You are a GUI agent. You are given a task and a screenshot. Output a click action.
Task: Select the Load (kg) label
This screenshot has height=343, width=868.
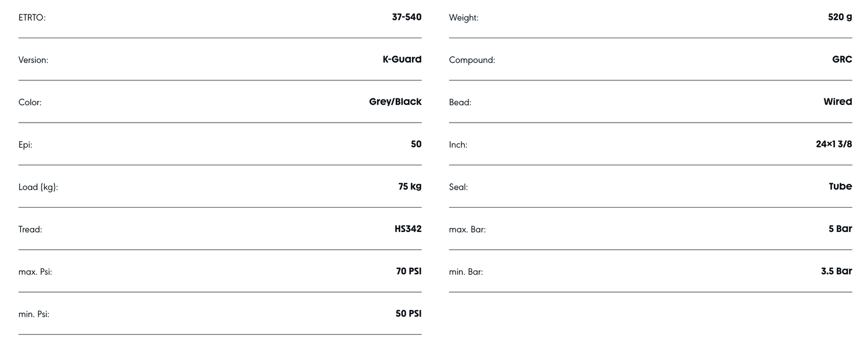click(x=38, y=187)
